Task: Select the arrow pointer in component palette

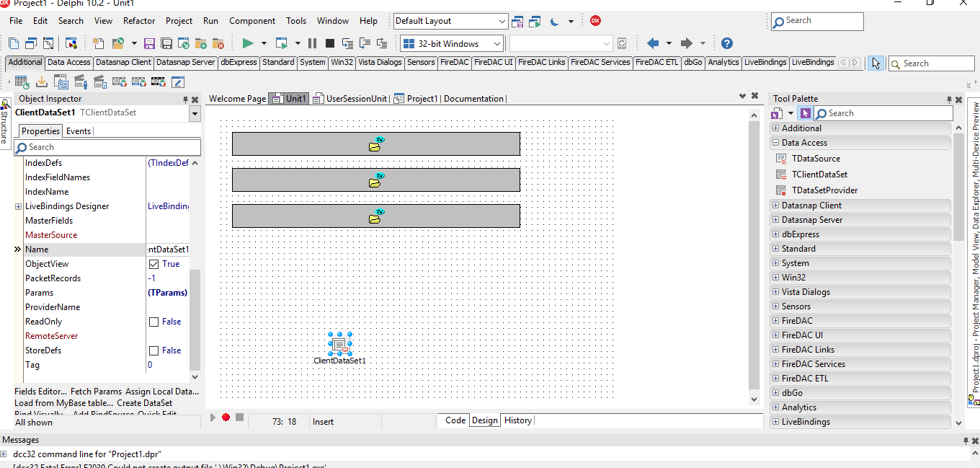Action: tap(876, 63)
